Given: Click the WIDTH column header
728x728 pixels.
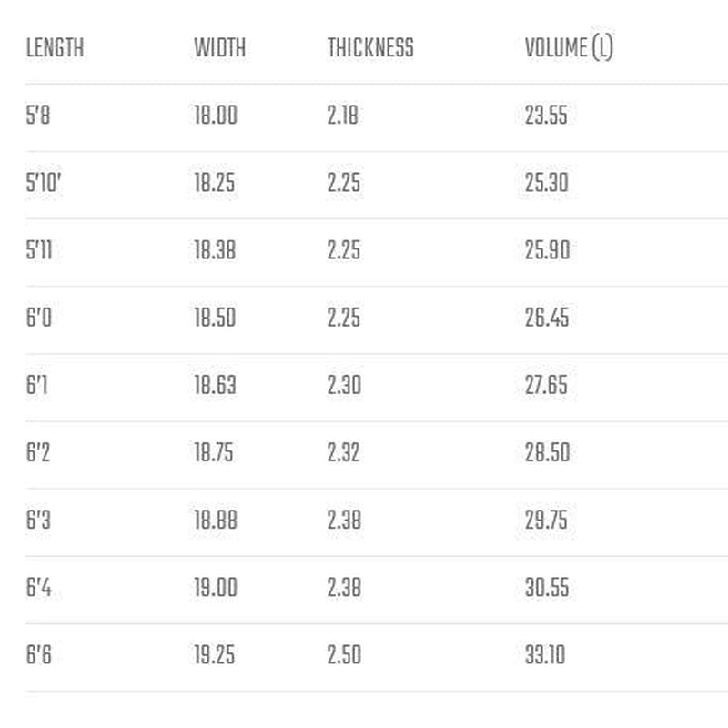Looking at the screenshot, I should (x=219, y=48).
